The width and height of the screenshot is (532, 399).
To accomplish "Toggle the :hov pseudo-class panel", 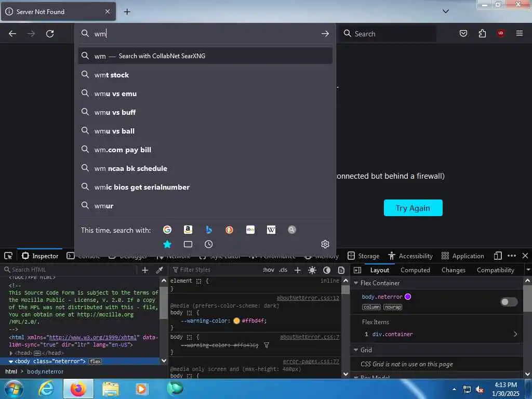I will point(268,270).
